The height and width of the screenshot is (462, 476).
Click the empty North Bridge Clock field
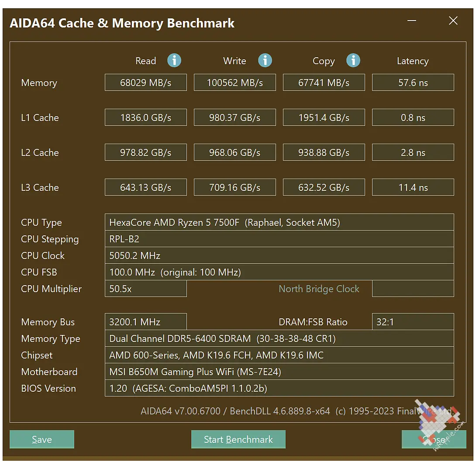(x=413, y=288)
